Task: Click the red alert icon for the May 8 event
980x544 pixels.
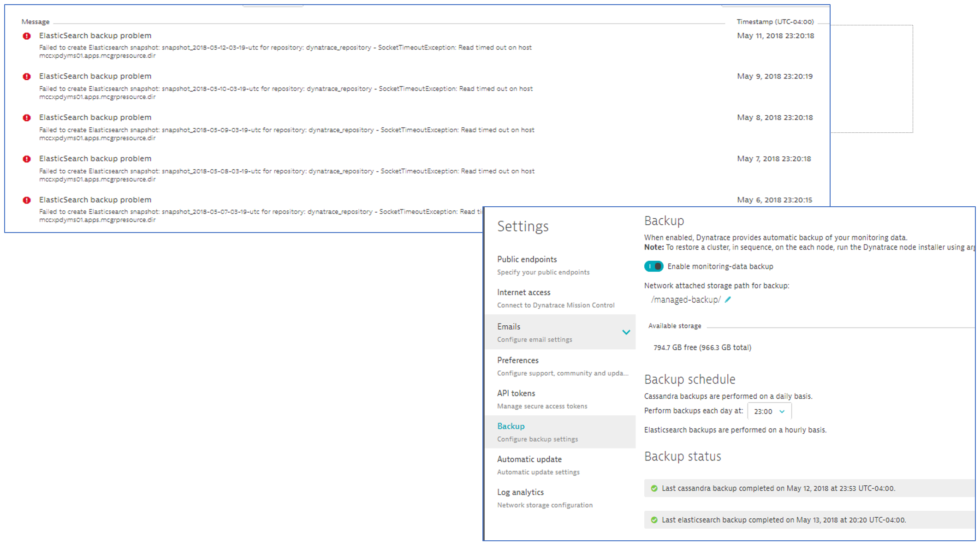Action: (27, 118)
